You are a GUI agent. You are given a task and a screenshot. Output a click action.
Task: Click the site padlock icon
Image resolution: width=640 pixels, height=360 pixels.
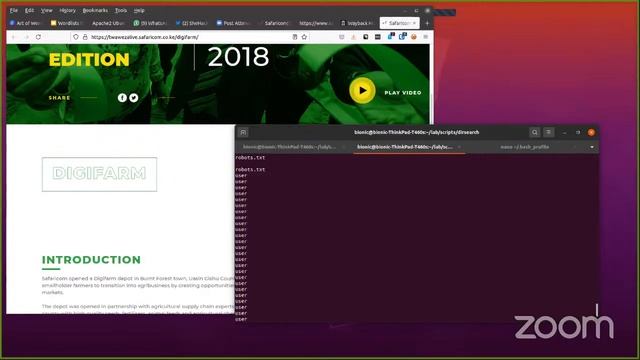pos(85,37)
